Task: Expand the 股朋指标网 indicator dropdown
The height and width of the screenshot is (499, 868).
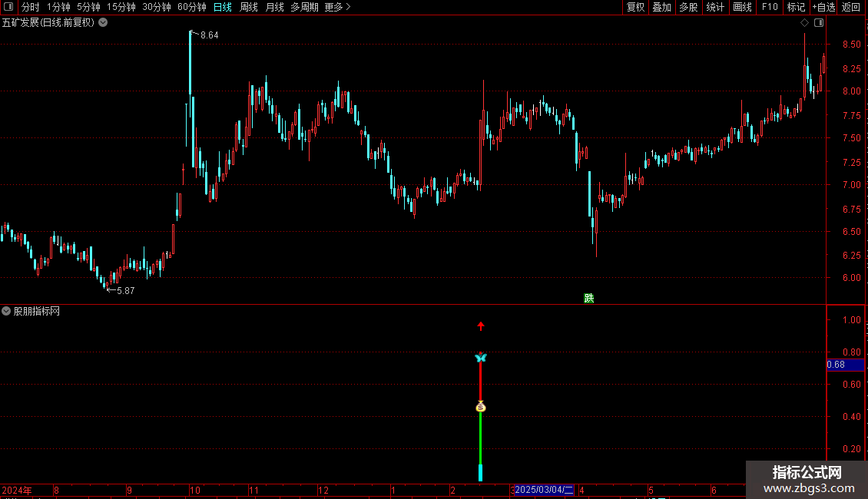Action: coord(6,312)
